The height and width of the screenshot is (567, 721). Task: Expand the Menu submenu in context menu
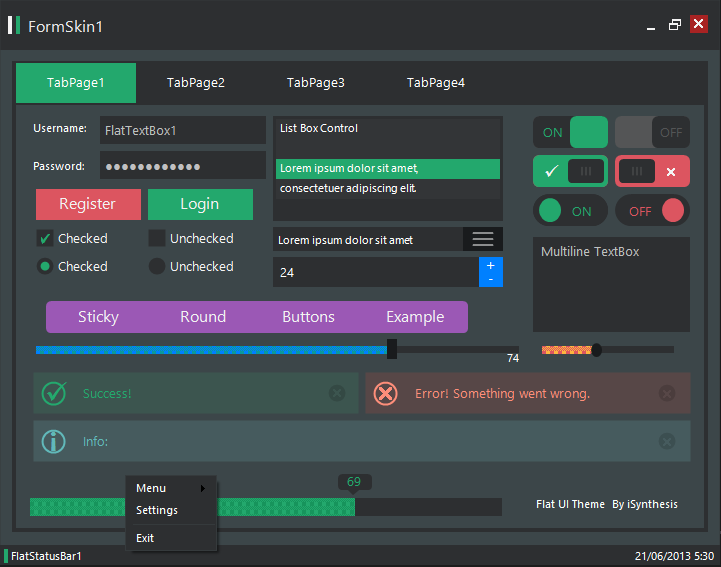tap(170, 488)
